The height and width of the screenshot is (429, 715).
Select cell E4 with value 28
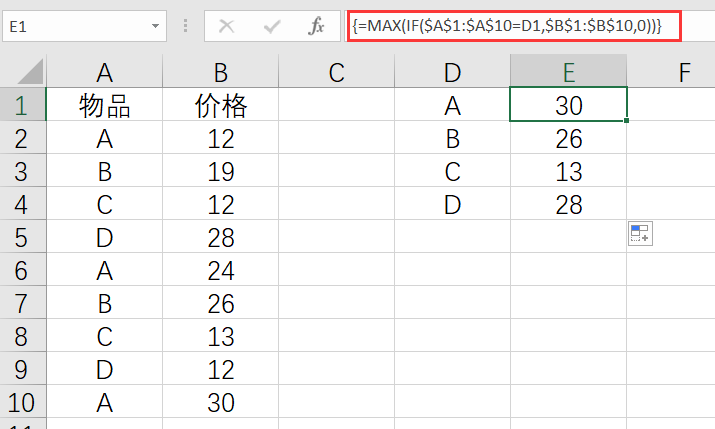click(569, 203)
